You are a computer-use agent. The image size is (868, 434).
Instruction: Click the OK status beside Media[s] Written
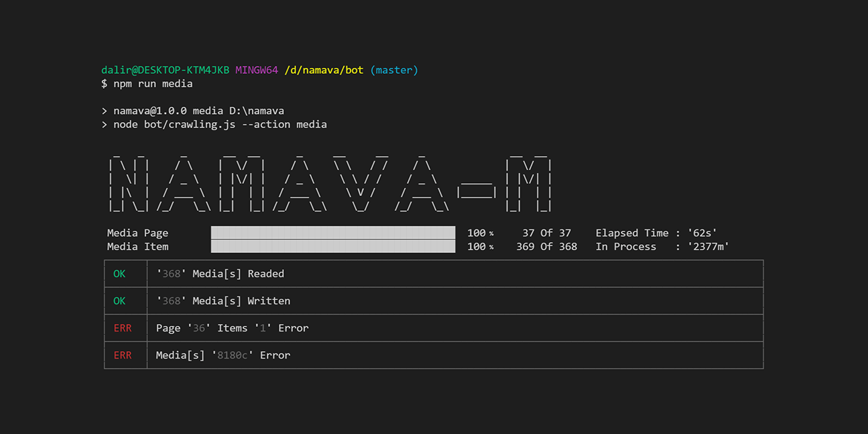pyautogui.click(x=119, y=300)
